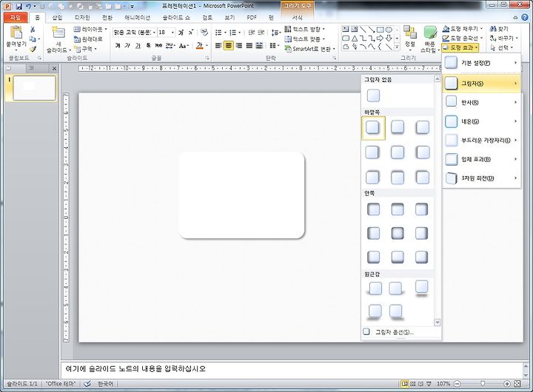Screen dimensions: 533x392
Task: Click the zoom slider handle
Action: click(483, 384)
